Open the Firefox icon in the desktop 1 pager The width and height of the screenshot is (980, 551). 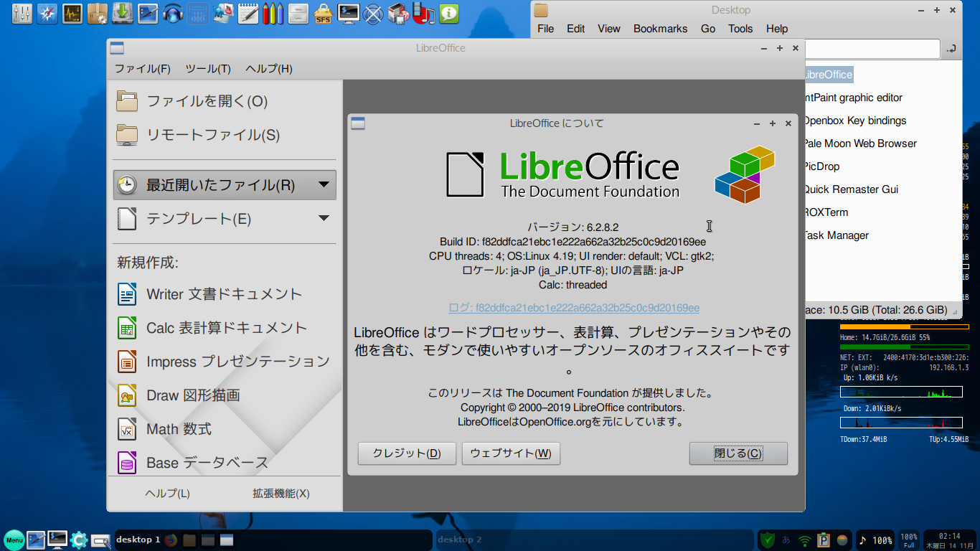(170, 540)
